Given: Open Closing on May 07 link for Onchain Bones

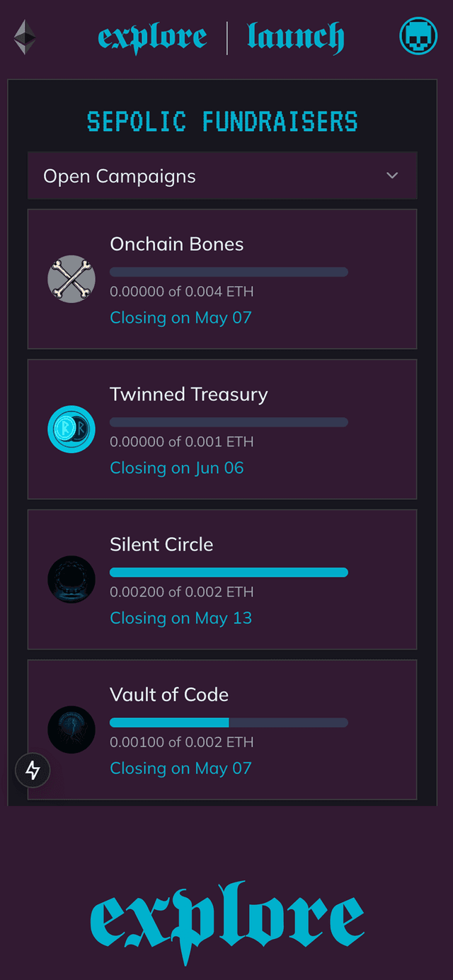Looking at the screenshot, I should [x=180, y=318].
